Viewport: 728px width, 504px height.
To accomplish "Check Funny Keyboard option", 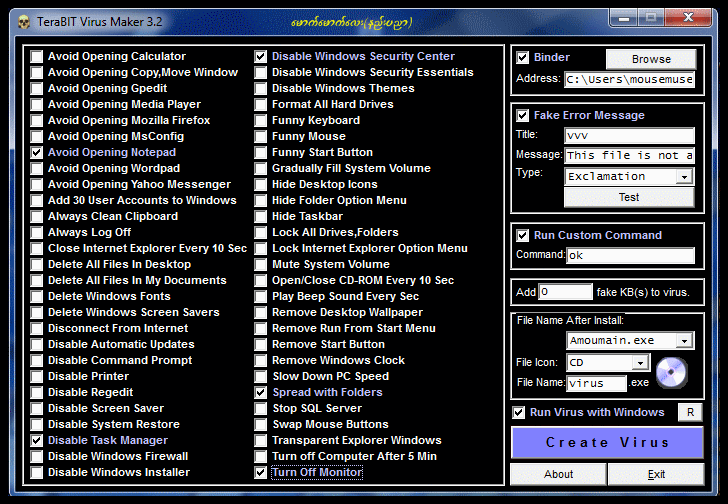I will (x=260, y=121).
